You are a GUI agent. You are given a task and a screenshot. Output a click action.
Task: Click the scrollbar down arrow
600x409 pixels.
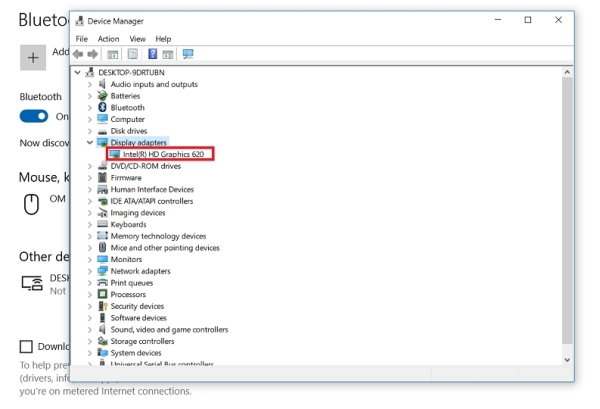point(567,360)
